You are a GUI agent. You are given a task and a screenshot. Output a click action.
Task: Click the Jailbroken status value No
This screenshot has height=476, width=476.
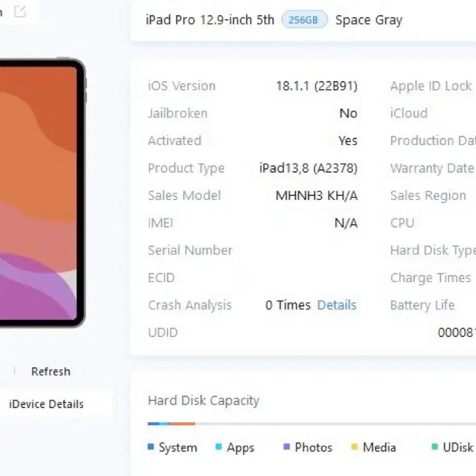[x=348, y=113]
